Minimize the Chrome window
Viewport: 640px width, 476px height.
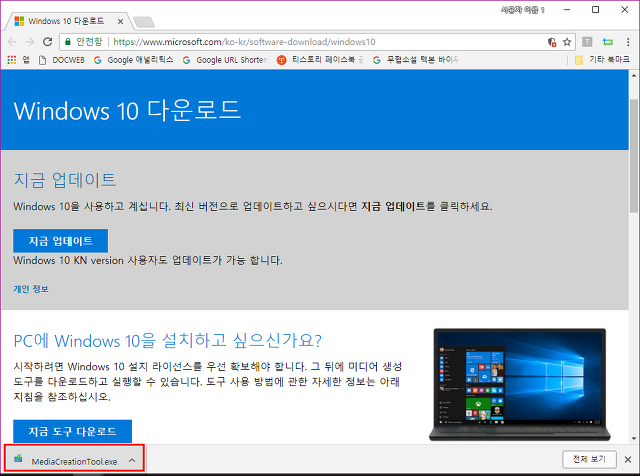(567, 10)
